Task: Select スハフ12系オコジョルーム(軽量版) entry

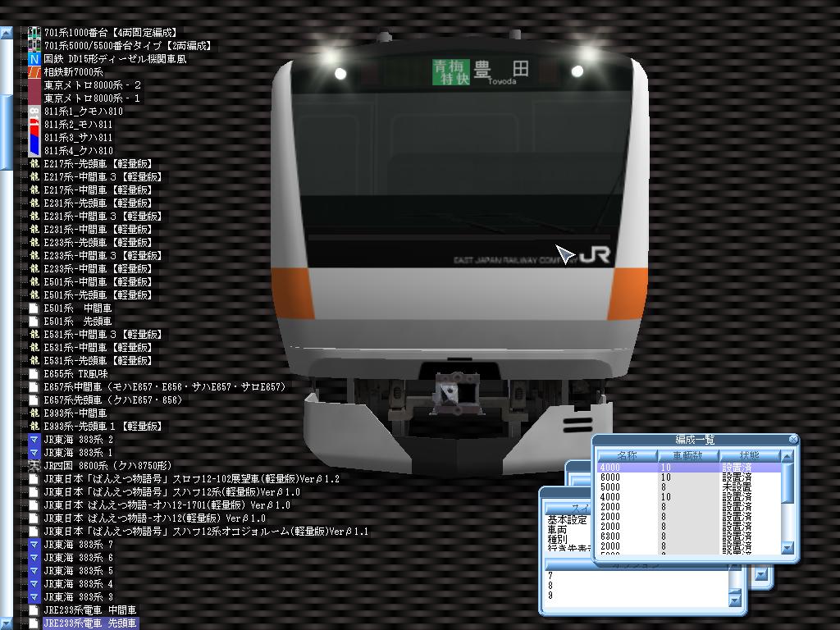Action: tap(206, 532)
